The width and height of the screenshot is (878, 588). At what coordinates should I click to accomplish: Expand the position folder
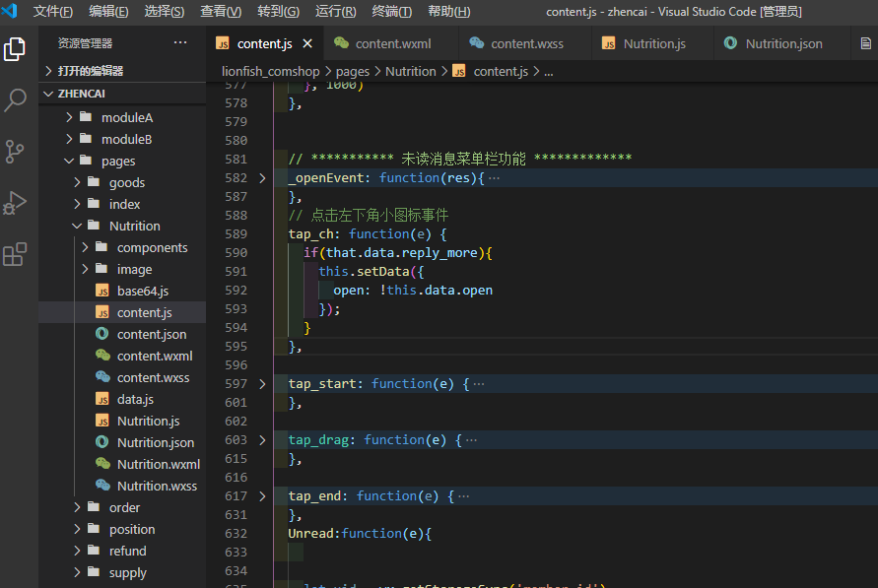[77, 529]
